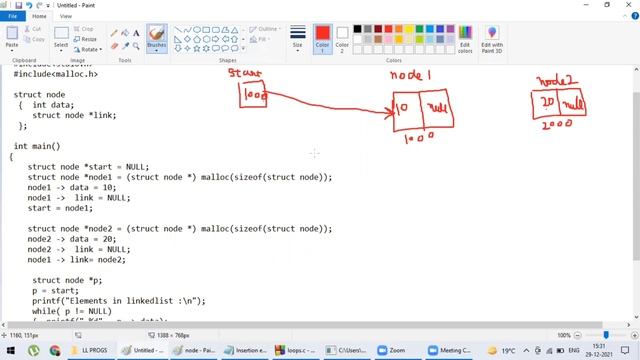This screenshot has height=360, width=640.
Task: Choose the Curve shape
Action: 187,30
